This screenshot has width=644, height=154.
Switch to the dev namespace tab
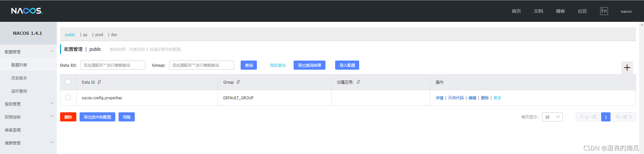114,35
